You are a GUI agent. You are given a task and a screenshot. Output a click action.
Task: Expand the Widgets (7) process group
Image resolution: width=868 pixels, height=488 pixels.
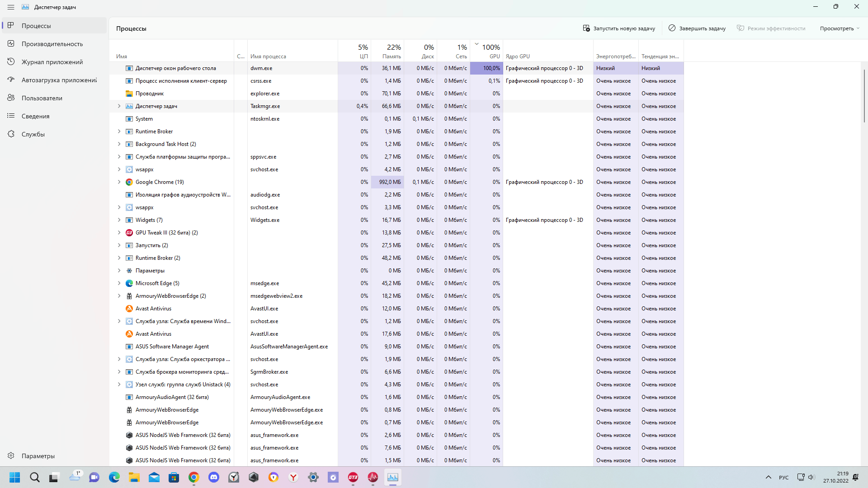coord(119,220)
